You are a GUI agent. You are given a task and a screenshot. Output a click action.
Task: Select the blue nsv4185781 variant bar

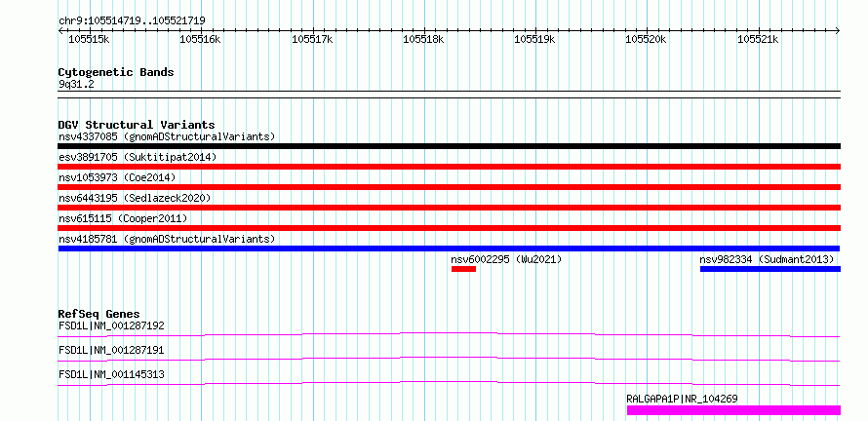pyautogui.click(x=449, y=249)
